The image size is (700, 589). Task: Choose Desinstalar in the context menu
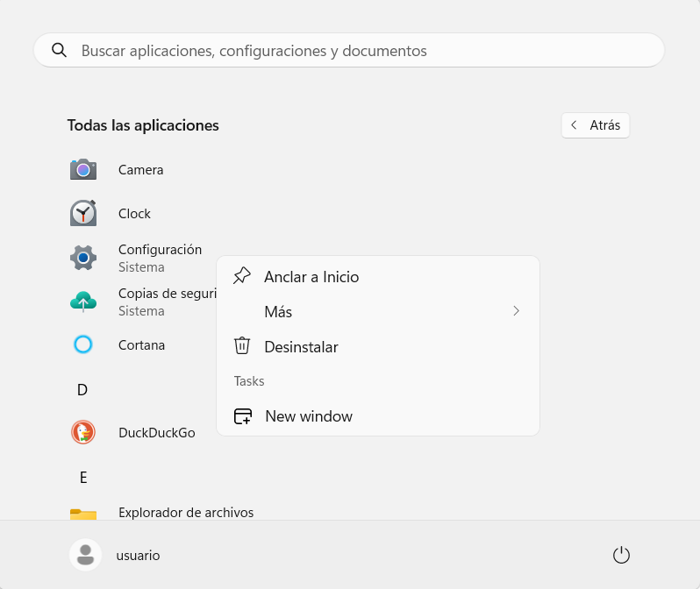click(x=301, y=347)
